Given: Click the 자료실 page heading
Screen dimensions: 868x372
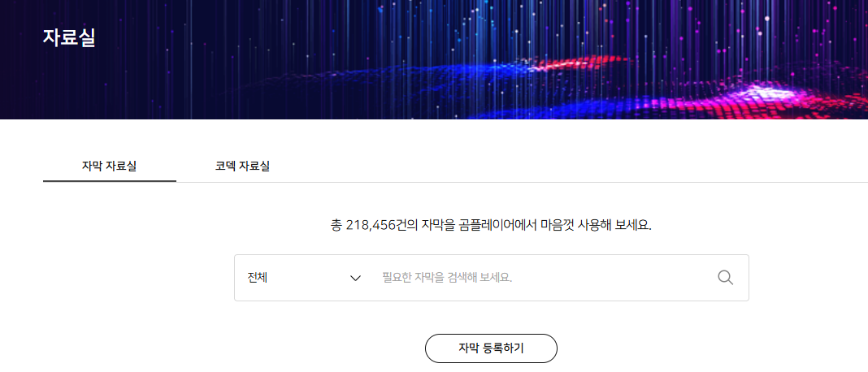Looking at the screenshot, I should [69, 37].
